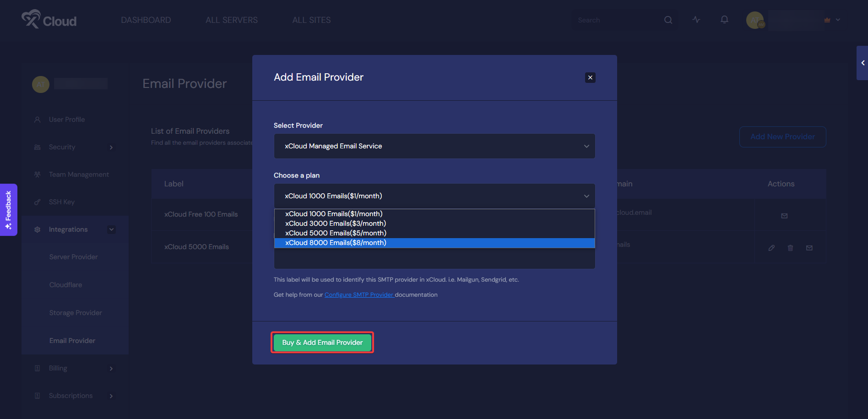Open envelope icon for xCloud Free 100 Emails
Viewport: 868px width, 419px height.
click(785, 216)
